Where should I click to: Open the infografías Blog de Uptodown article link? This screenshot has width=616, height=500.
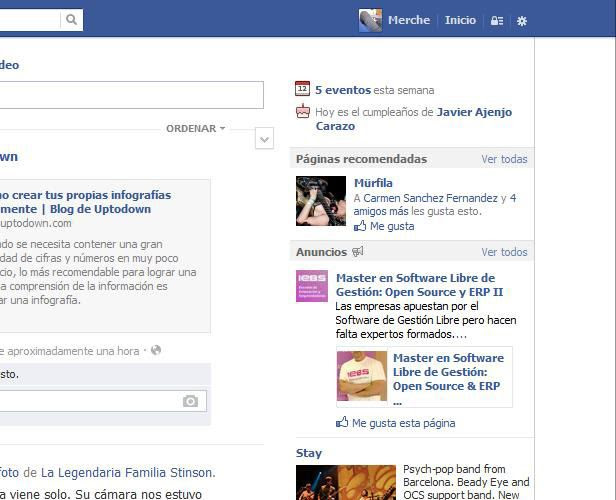pyautogui.click(x=86, y=202)
